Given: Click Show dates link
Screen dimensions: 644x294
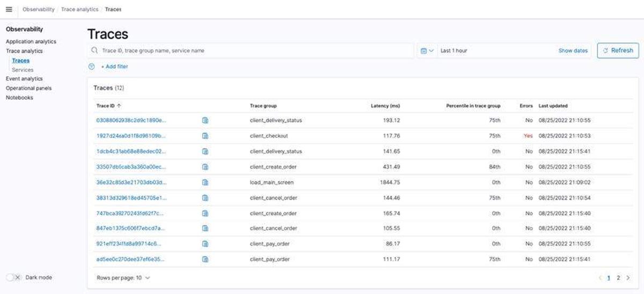Looking at the screenshot, I should [573, 50].
